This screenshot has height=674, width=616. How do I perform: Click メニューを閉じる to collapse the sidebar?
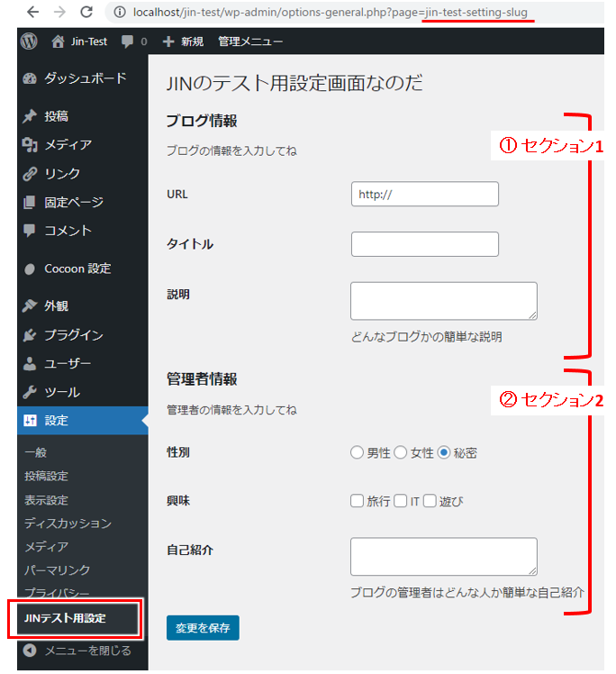point(88,650)
